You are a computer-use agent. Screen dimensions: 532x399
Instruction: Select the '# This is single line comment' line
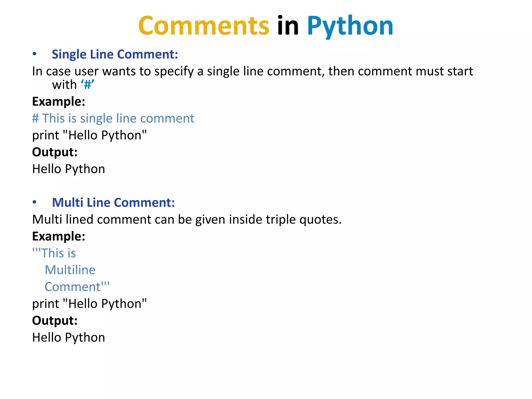coord(113,118)
